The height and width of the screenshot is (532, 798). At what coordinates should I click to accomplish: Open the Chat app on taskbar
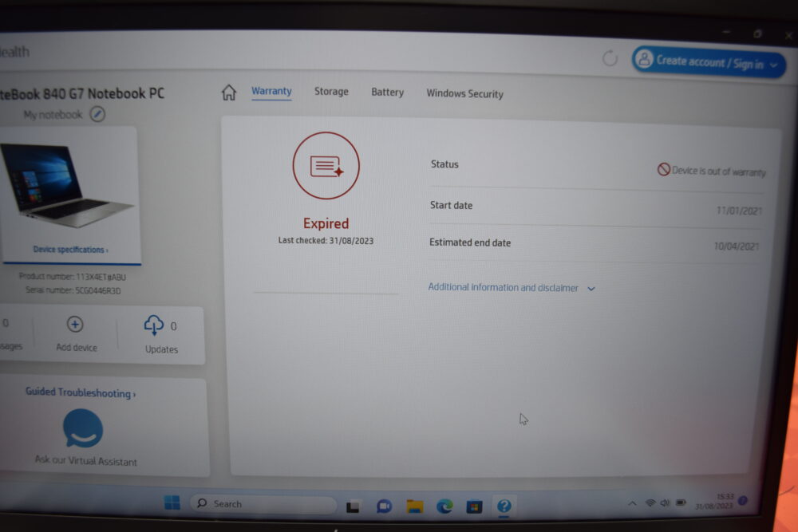[384, 506]
